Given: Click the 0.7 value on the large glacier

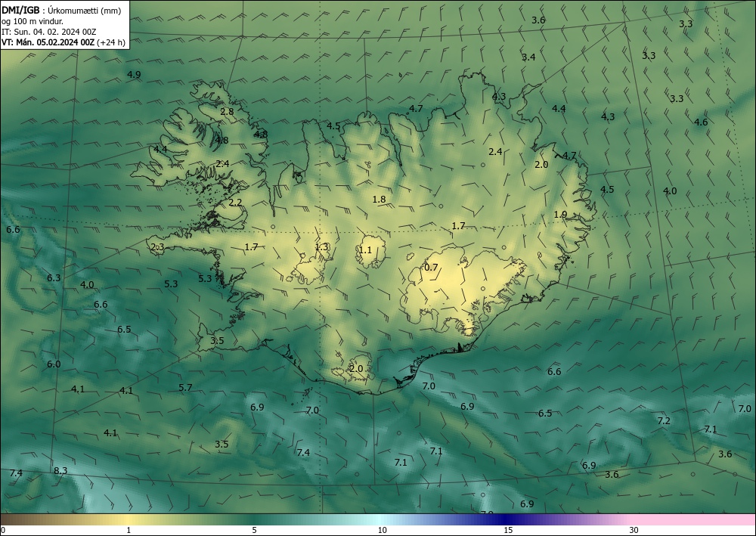Looking at the screenshot, I should 431,267.
